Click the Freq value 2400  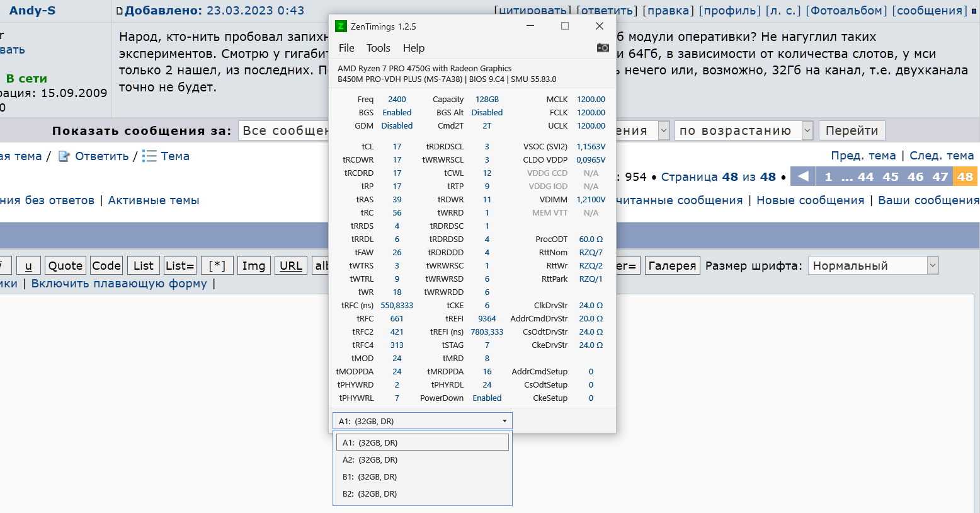point(397,100)
